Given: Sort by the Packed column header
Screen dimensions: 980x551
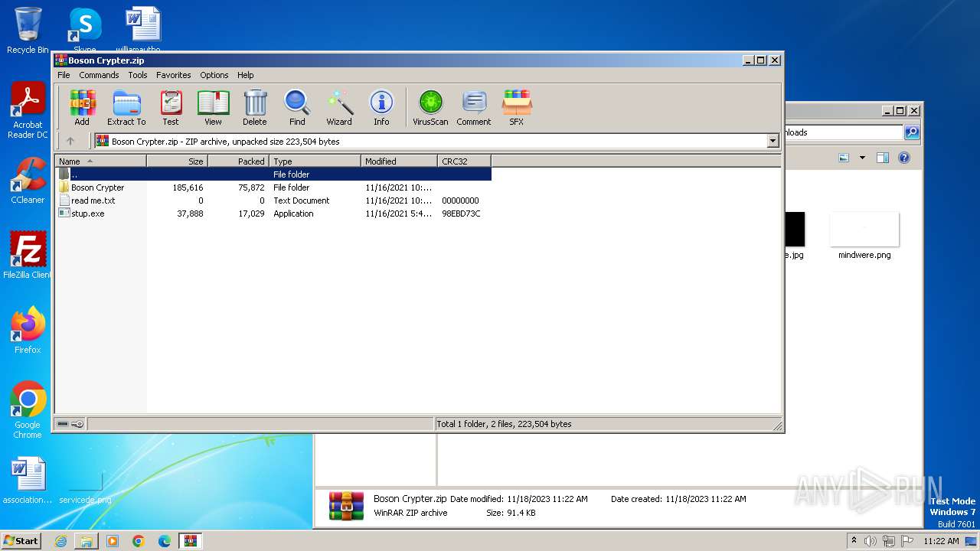Looking at the screenshot, I should 239,161.
